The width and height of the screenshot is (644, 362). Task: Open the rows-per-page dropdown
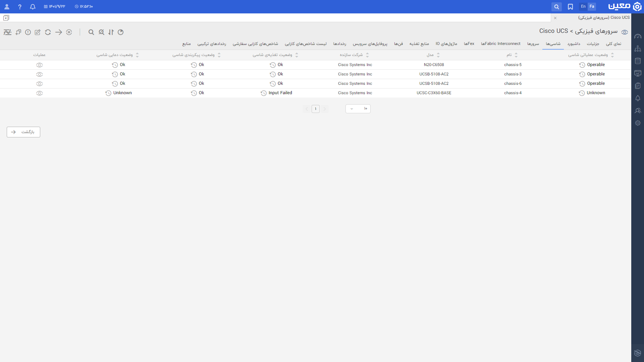[358, 109]
